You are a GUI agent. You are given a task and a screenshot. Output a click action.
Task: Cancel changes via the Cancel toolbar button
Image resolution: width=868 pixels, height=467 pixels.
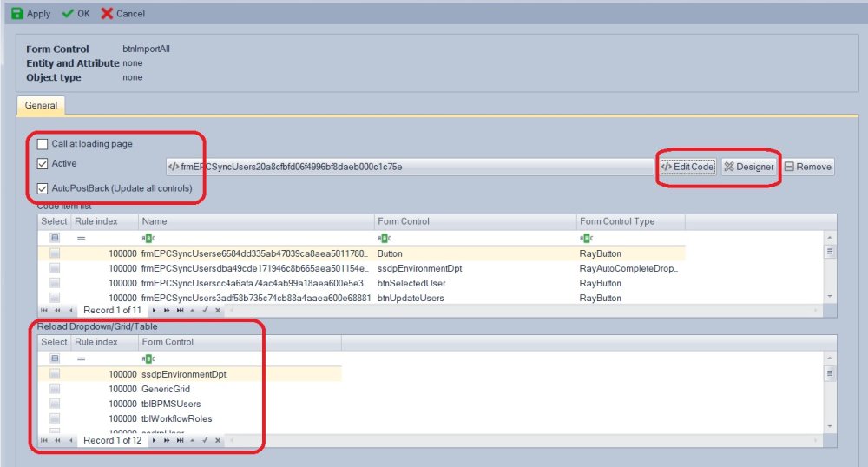click(123, 14)
